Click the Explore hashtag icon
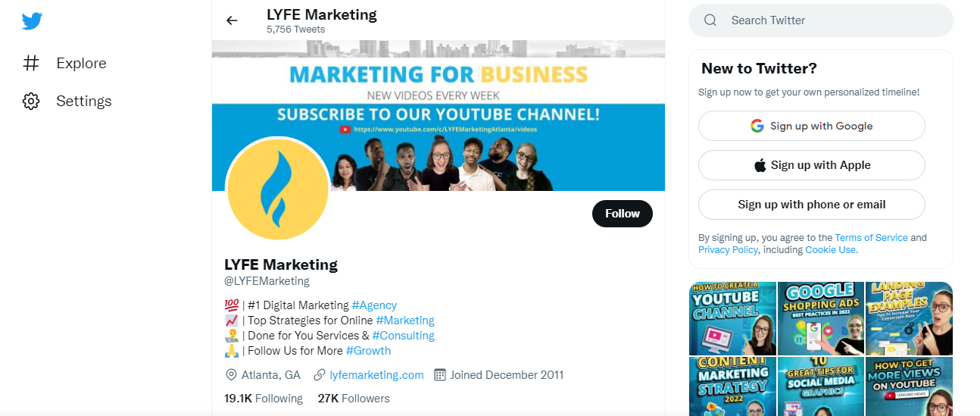This screenshot has width=980, height=416. 31,64
